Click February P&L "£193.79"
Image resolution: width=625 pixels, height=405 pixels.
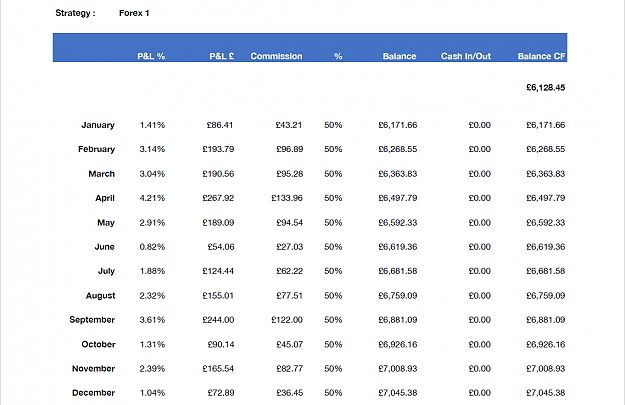coord(218,149)
